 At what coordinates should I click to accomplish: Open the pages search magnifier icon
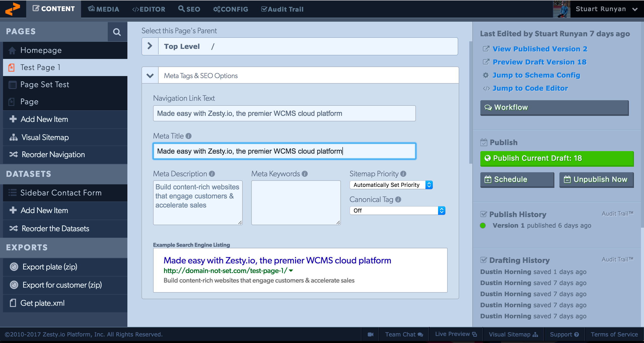(117, 32)
